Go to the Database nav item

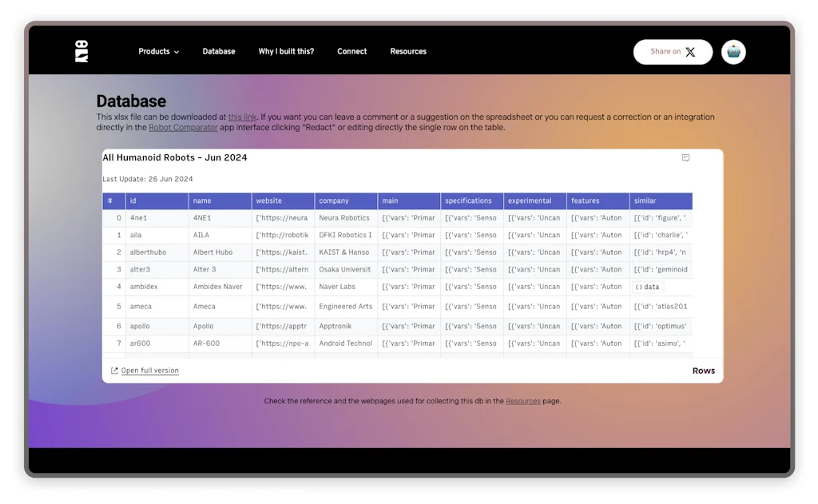(x=219, y=51)
